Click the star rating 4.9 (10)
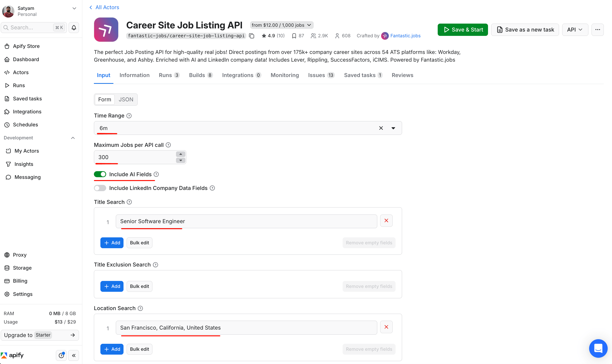Viewport: 612px width, 364px height. pos(273,36)
